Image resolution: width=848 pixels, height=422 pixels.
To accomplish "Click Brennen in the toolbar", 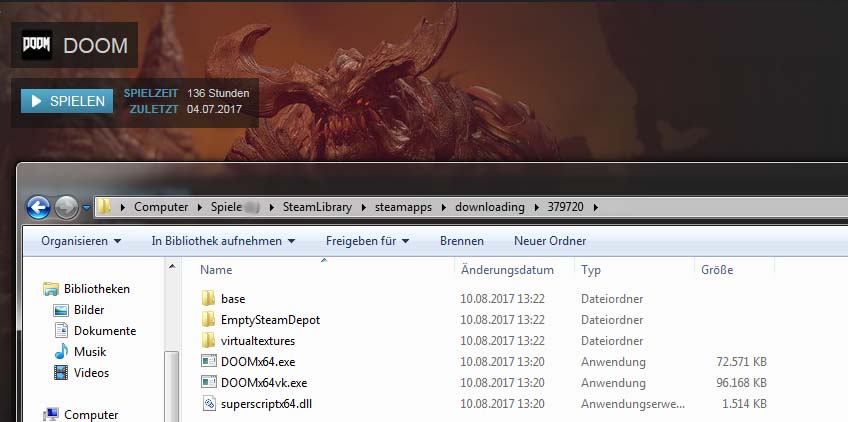I will coord(462,241).
